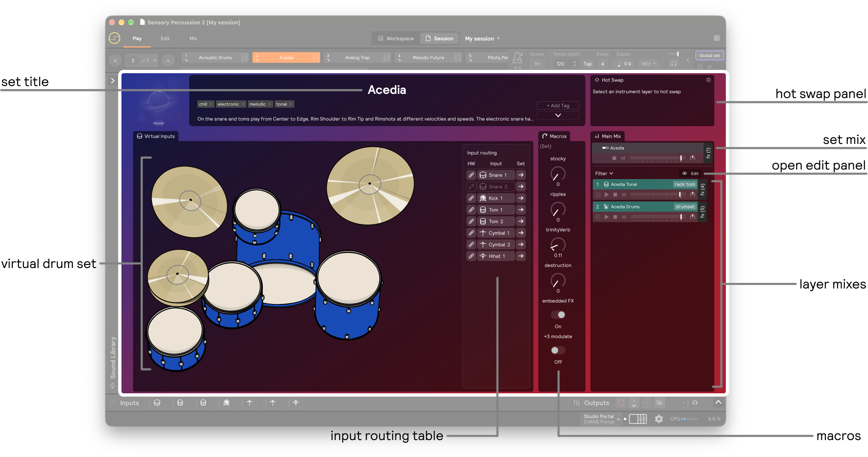Click the link icon under Scope

(537, 64)
